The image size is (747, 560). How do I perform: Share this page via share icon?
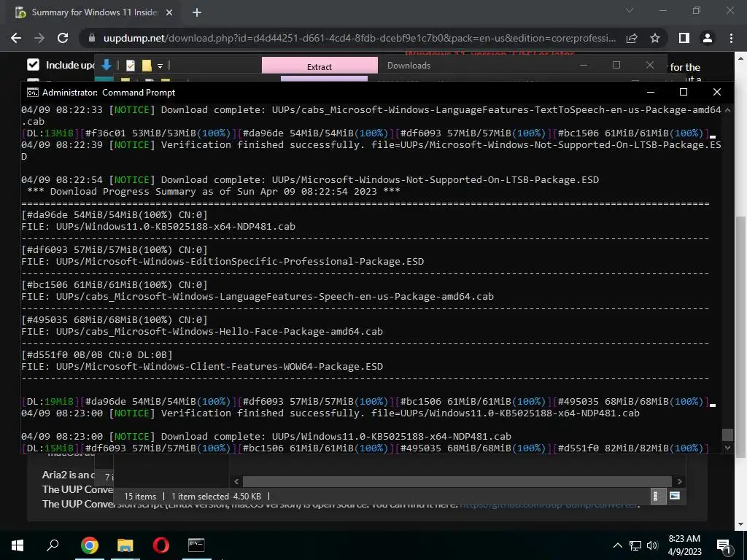tap(632, 38)
